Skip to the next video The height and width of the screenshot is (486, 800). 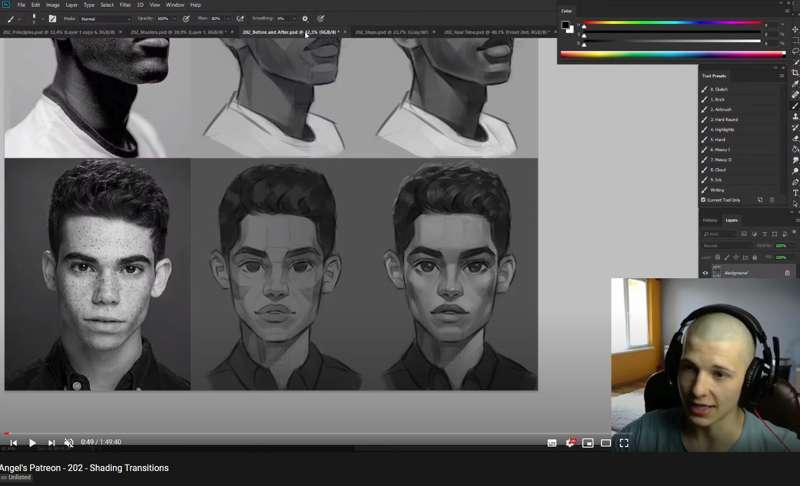[51, 443]
